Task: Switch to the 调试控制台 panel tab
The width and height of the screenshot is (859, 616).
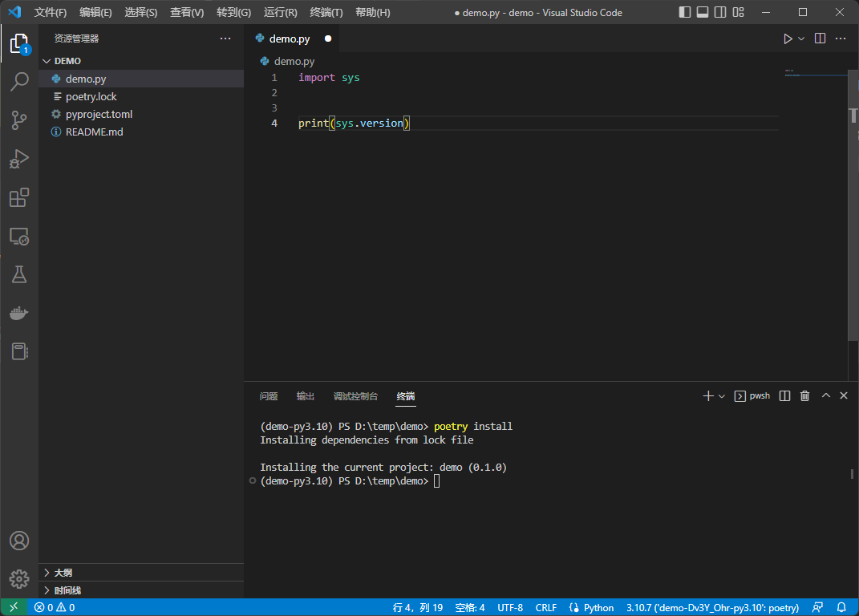Action: point(355,396)
